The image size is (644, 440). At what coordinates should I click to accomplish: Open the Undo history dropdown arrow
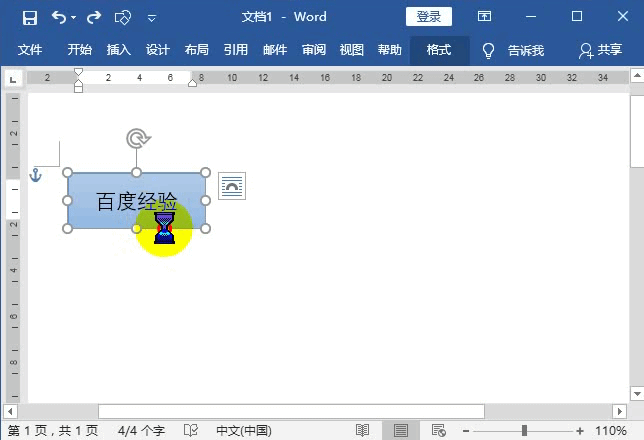pos(74,18)
